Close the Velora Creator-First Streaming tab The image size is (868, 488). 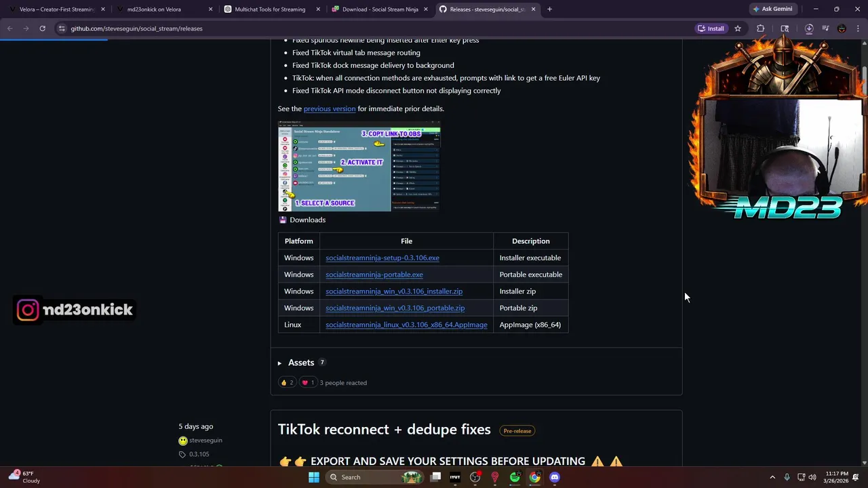point(103,9)
